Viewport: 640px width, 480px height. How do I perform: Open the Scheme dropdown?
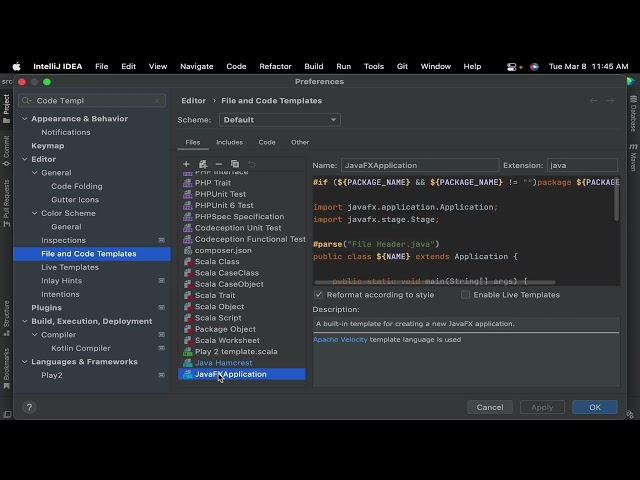[x=280, y=120]
